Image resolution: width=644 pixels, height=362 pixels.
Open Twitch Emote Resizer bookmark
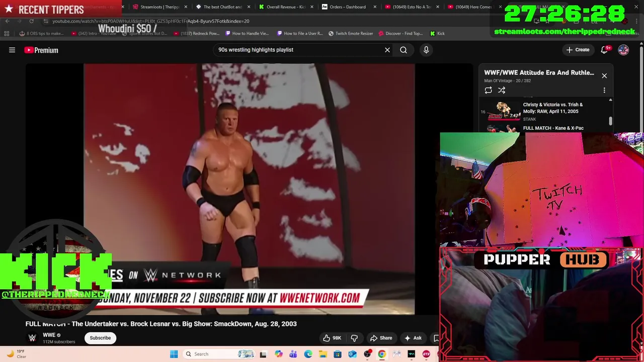tap(351, 34)
